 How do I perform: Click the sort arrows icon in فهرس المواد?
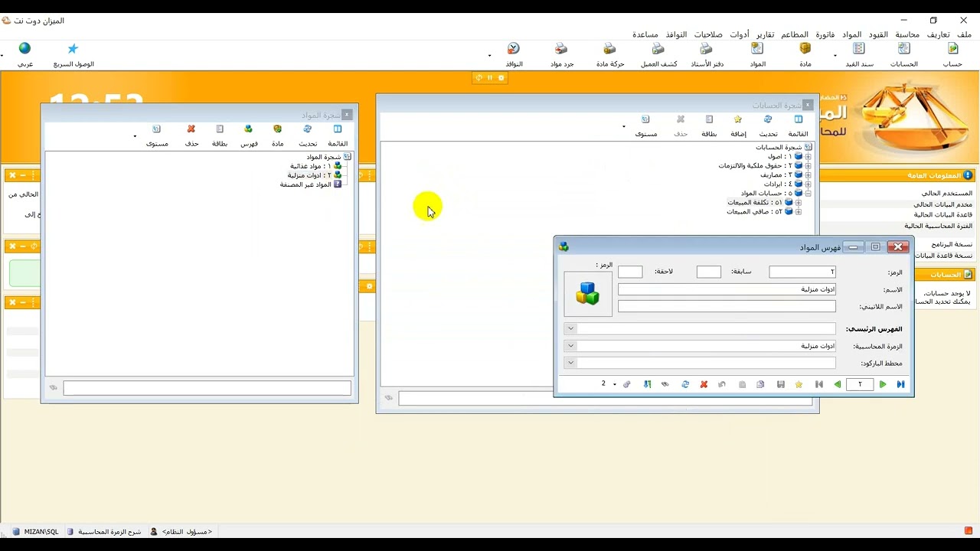(648, 384)
